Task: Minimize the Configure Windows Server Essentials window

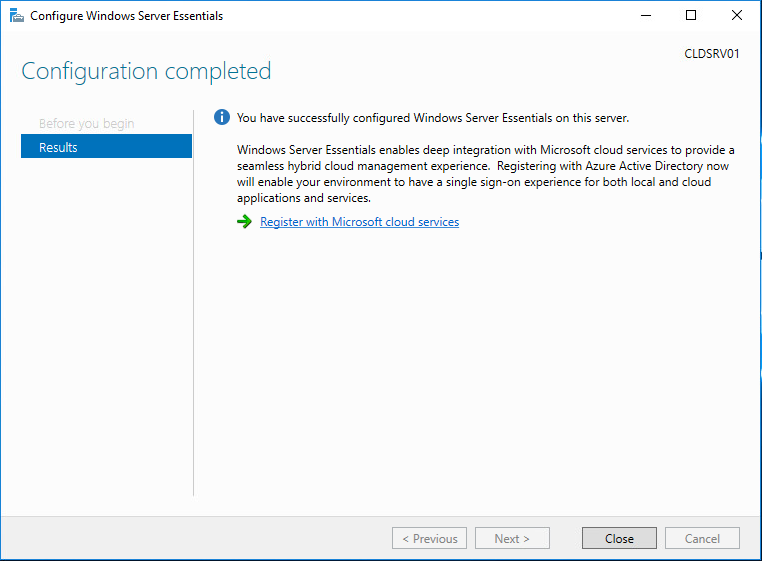Action: click(646, 16)
